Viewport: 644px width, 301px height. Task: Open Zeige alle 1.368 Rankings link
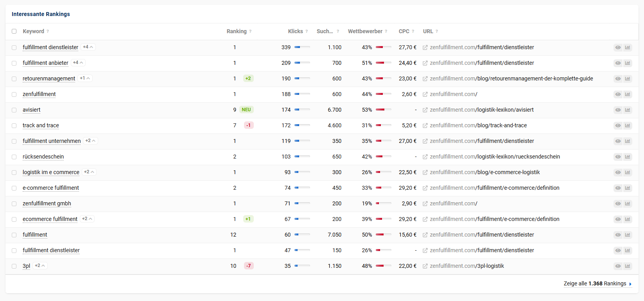tap(597, 284)
